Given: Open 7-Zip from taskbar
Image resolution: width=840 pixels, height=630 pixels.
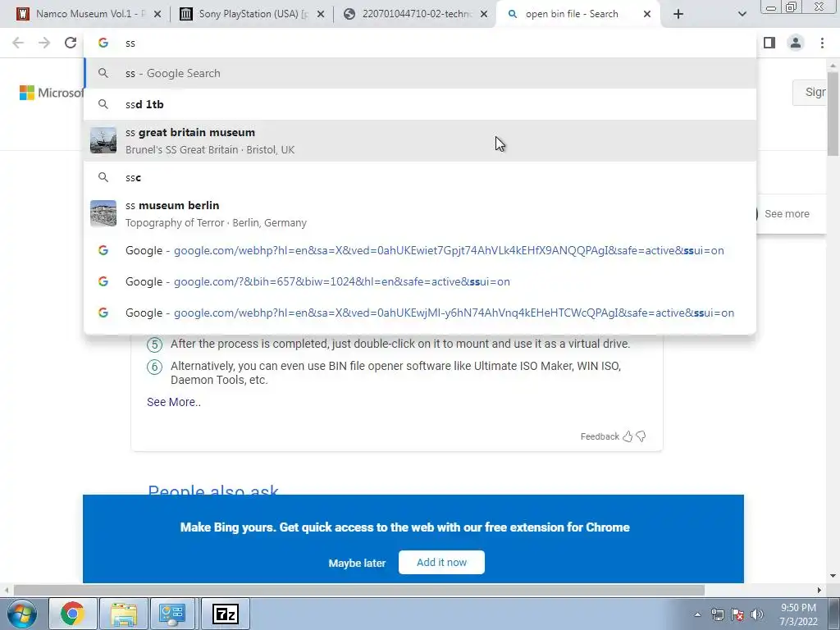Looking at the screenshot, I should [x=225, y=614].
